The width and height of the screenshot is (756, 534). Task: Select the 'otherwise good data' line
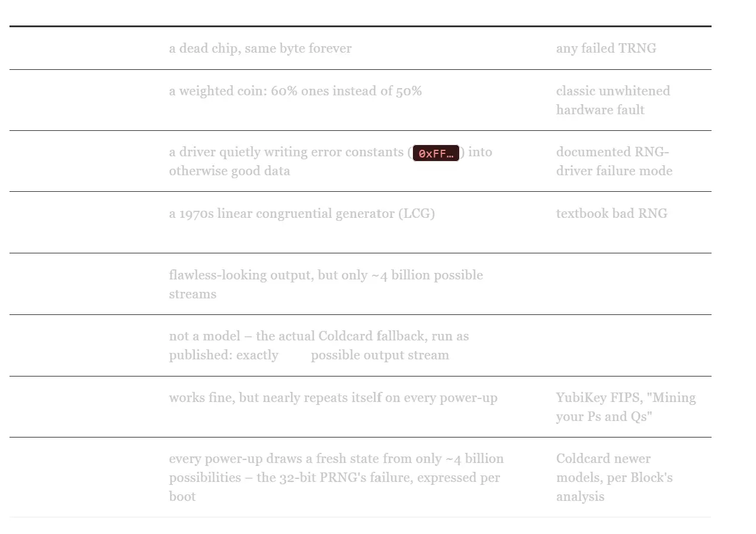[229, 171]
